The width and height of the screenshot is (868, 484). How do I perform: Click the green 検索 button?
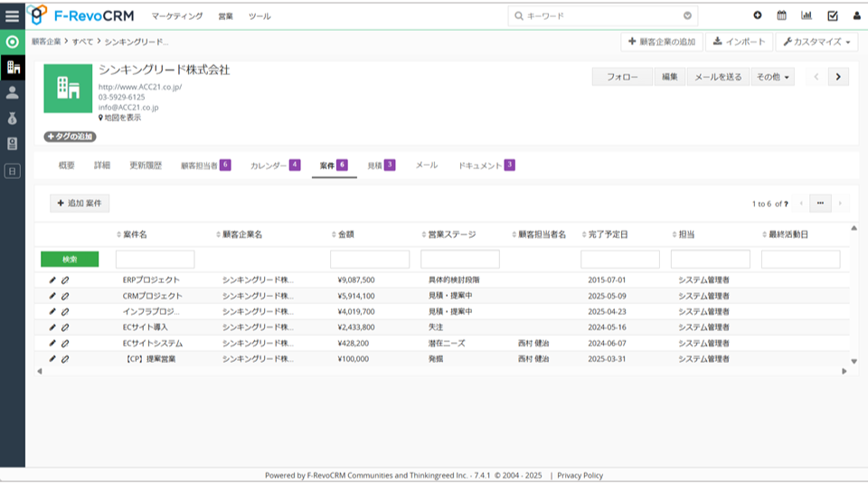pos(70,259)
